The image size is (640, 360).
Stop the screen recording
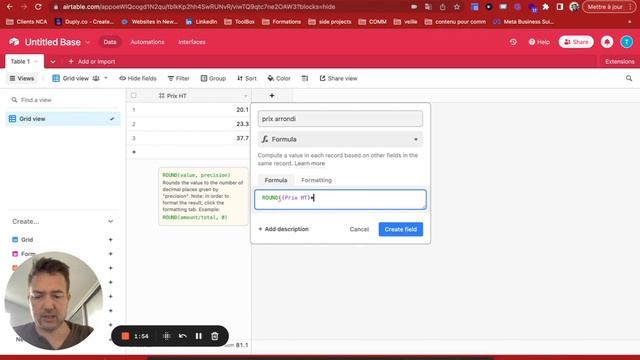[125, 336]
